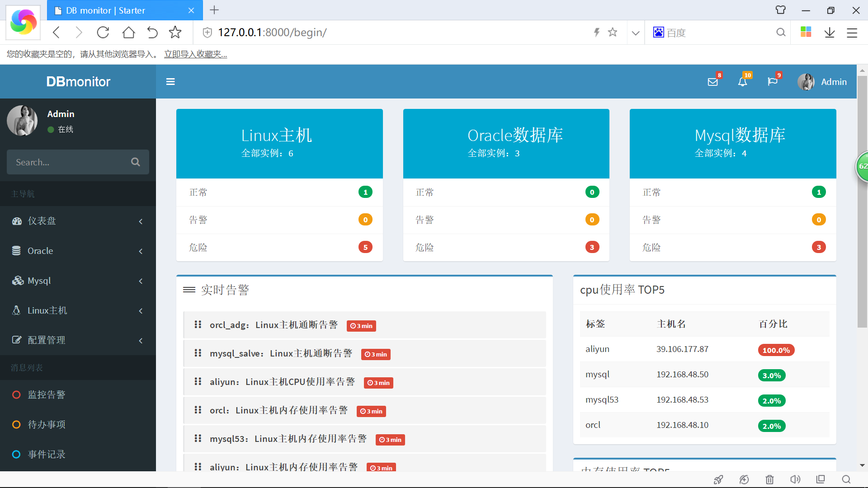The image size is (868, 488).
Task: Expand the 仪表盘 menu chevron
Action: coord(141,221)
